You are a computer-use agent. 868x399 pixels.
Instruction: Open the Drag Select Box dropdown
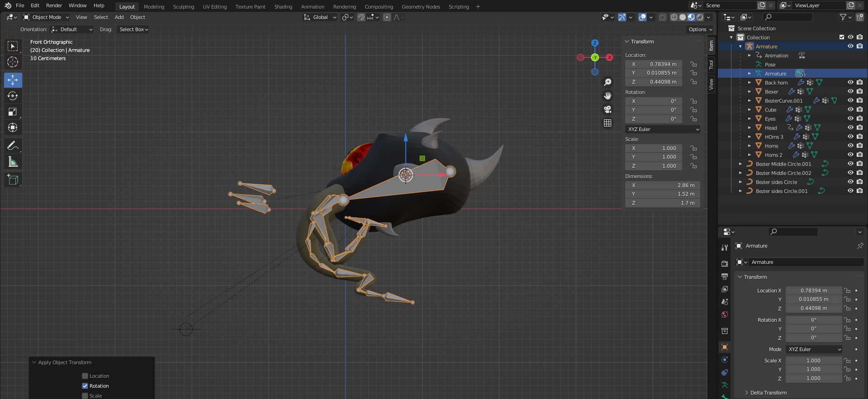click(x=133, y=29)
